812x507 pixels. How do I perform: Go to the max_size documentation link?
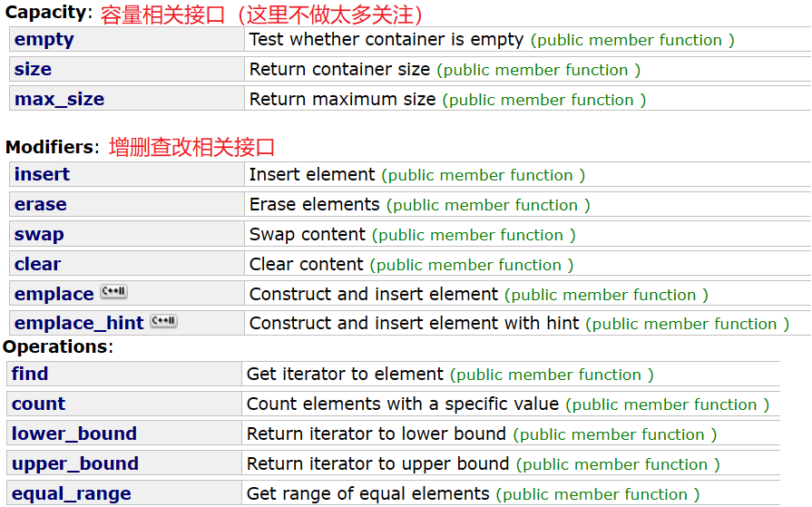(59, 99)
